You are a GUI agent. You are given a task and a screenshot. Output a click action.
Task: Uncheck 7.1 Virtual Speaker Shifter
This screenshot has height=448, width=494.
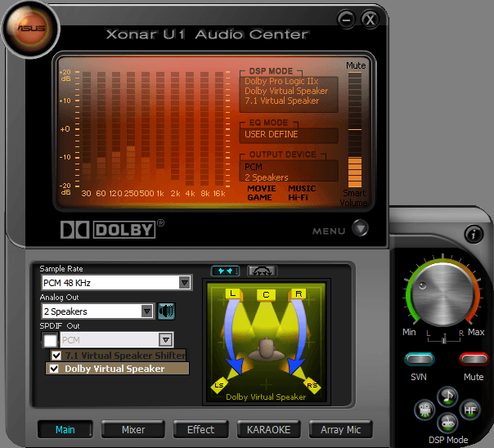56,356
